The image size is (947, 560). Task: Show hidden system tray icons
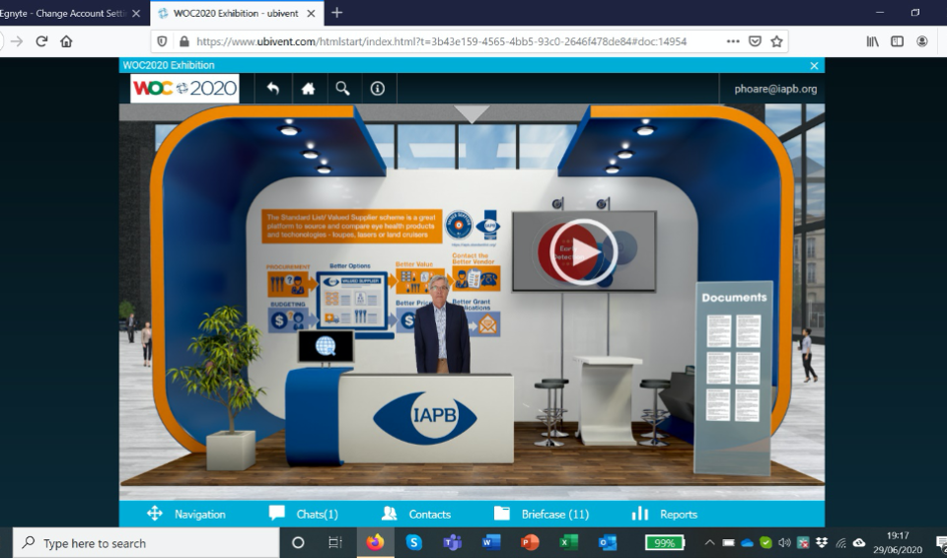click(x=709, y=542)
